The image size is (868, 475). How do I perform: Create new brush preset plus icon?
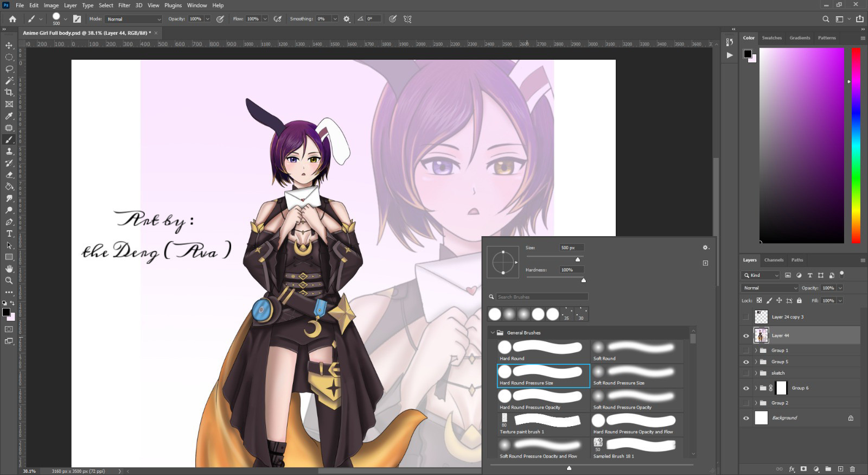[x=705, y=263]
